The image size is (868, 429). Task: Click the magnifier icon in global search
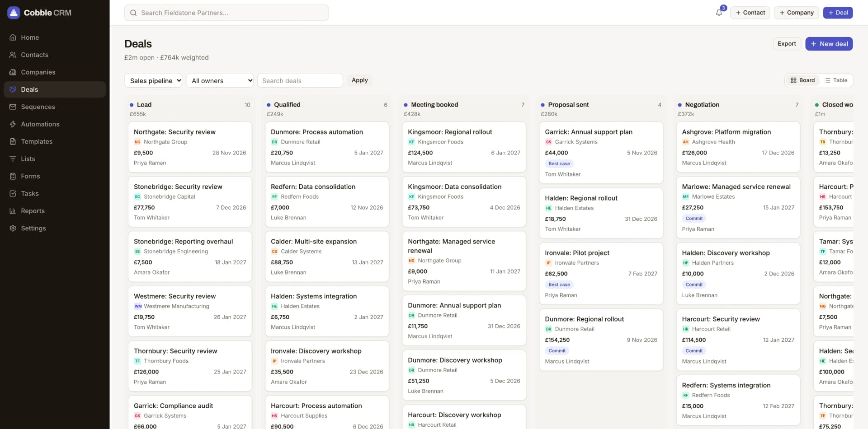point(133,13)
